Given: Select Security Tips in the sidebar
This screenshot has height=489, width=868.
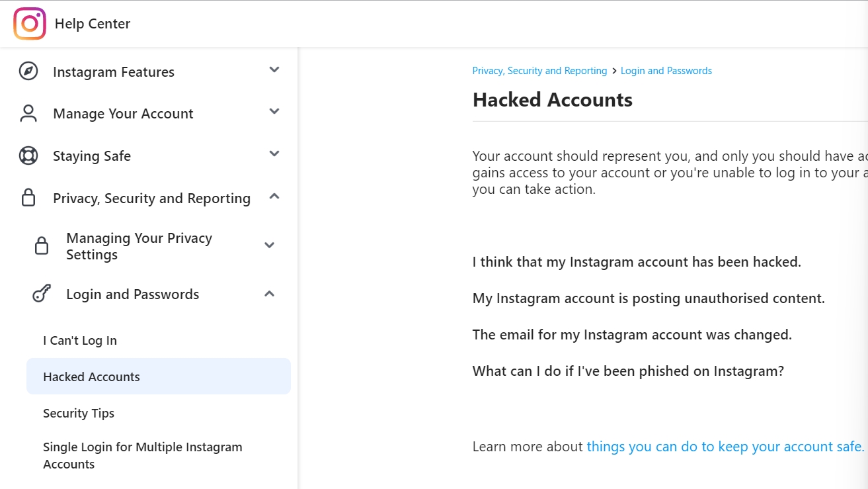Looking at the screenshot, I should [x=79, y=414].
